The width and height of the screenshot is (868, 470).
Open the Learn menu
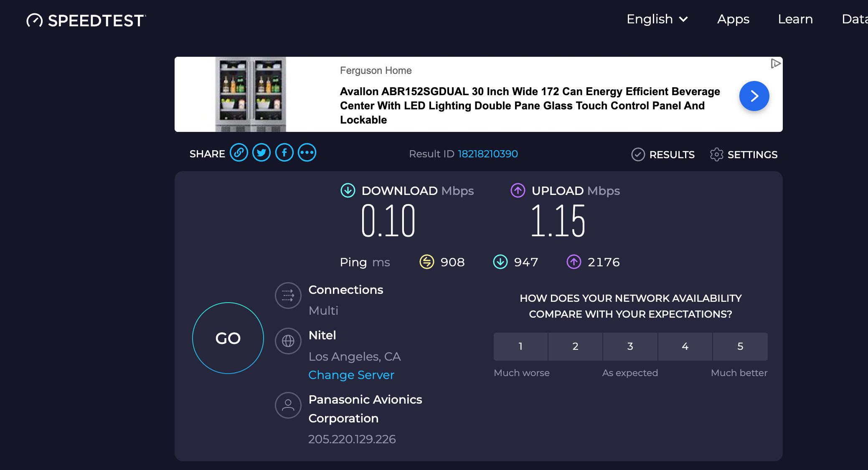[795, 19]
